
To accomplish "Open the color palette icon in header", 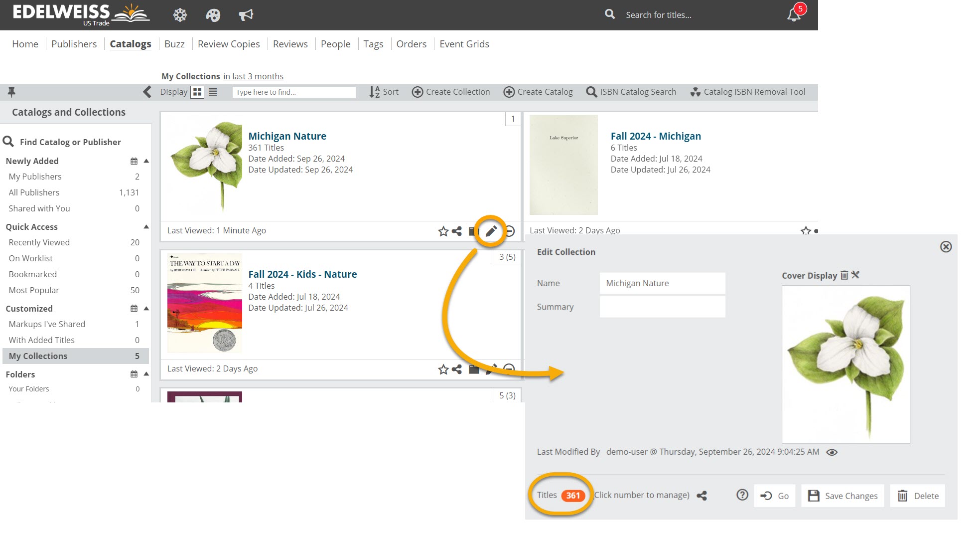I will coord(213,15).
